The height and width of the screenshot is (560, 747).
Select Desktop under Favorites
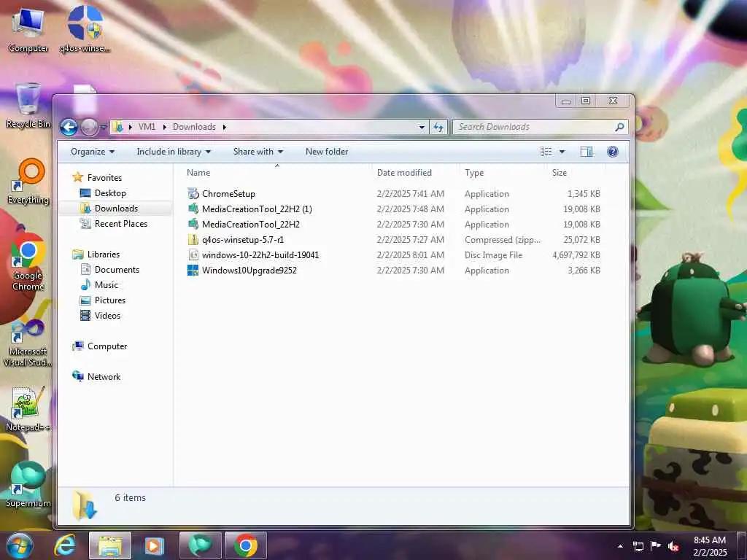click(110, 192)
